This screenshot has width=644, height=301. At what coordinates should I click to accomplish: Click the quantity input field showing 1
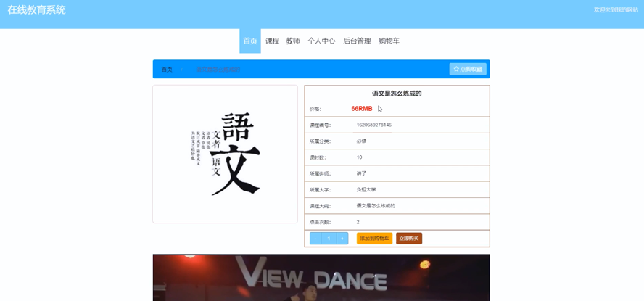pos(329,238)
